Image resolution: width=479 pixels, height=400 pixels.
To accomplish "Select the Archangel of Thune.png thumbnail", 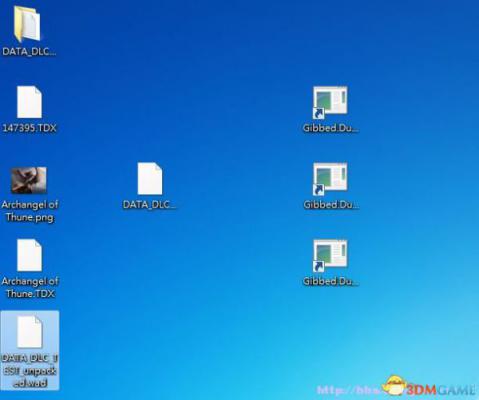I will click(29, 180).
